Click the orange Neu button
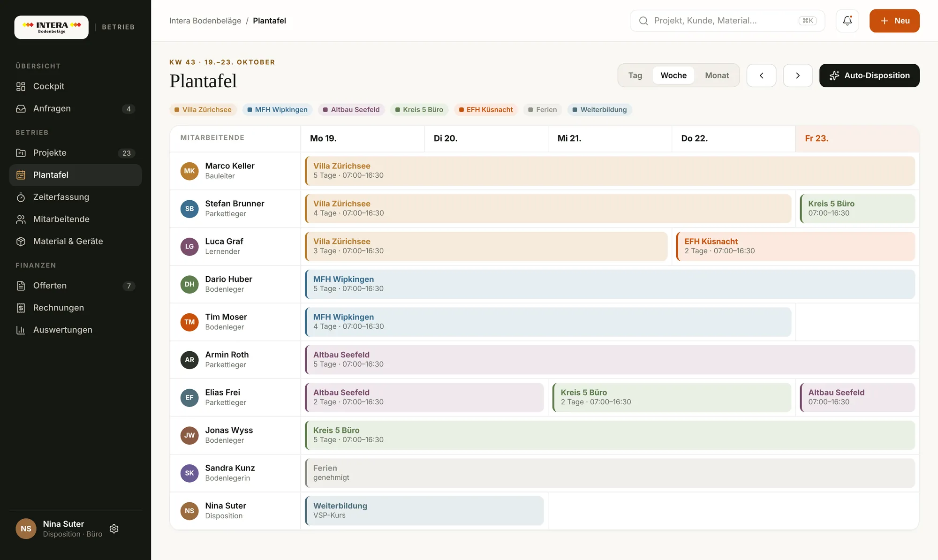This screenshot has height=560, width=938. (894, 21)
